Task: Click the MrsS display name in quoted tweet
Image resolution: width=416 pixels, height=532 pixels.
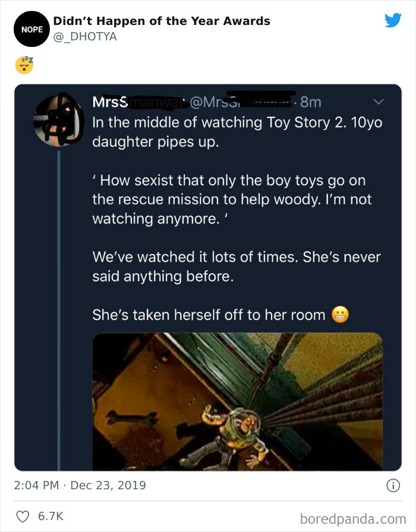Action: (x=110, y=102)
